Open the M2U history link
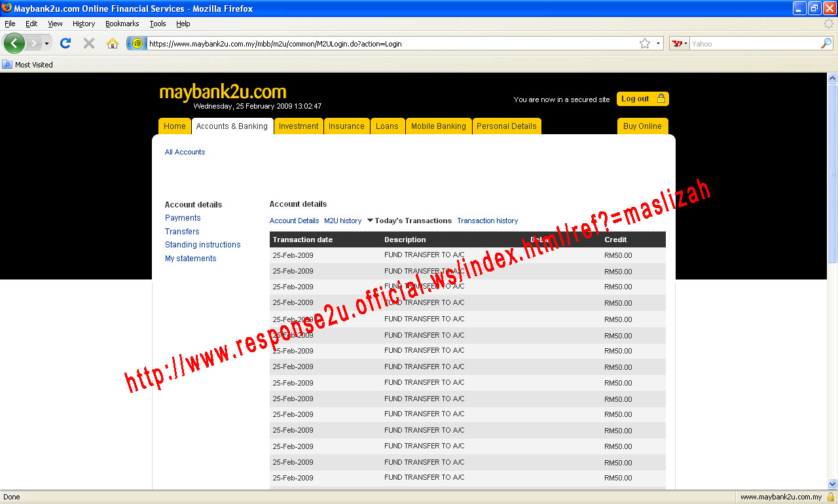838x504 pixels. pyautogui.click(x=342, y=221)
